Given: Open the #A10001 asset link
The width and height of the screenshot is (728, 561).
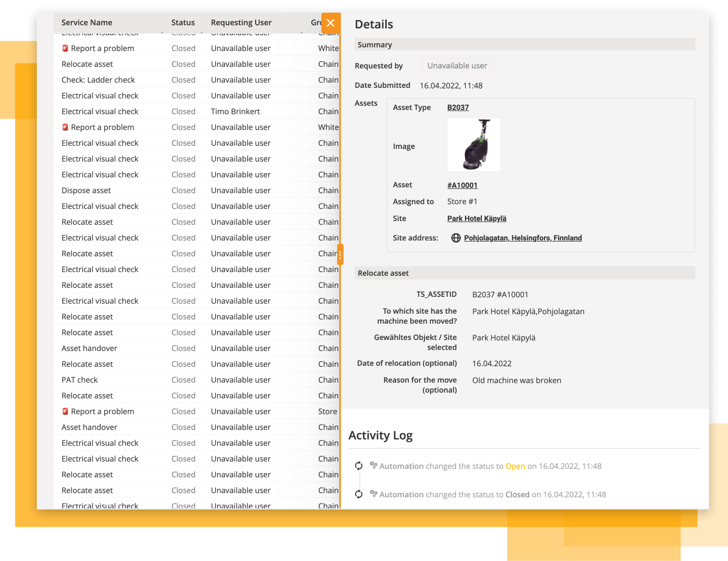Looking at the screenshot, I should [x=462, y=185].
